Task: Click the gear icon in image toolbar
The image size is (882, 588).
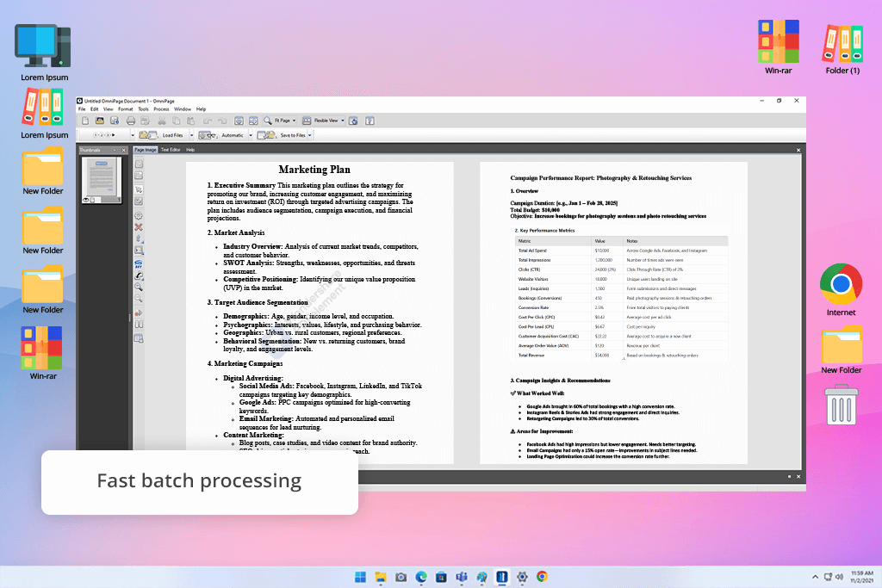Action: pos(139,216)
